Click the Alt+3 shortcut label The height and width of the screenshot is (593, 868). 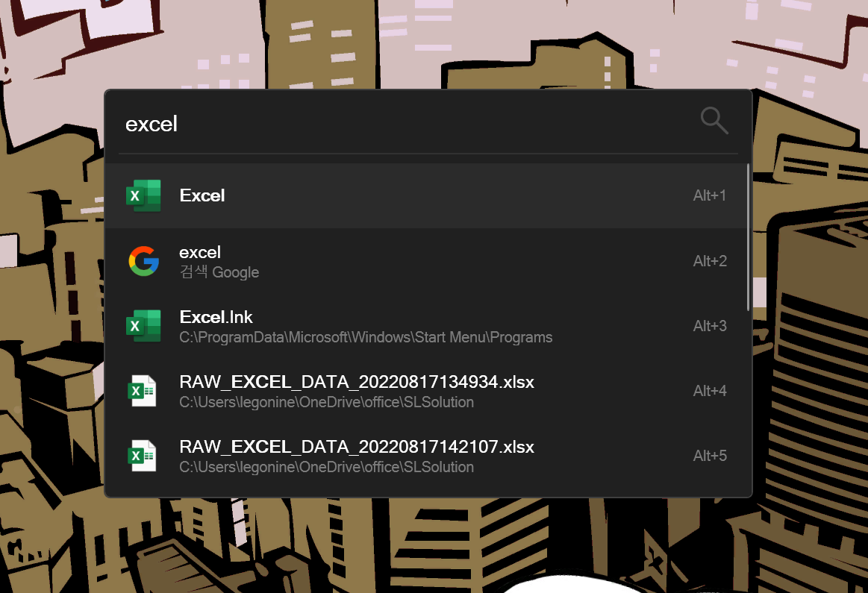point(709,326)
